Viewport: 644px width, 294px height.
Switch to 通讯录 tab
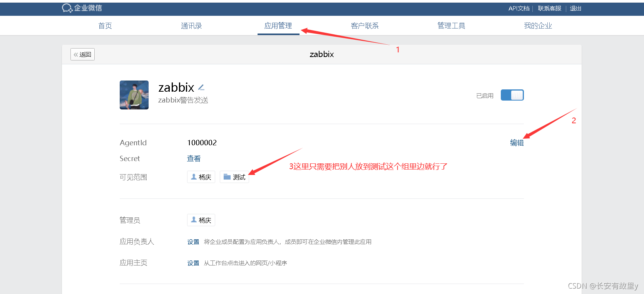(x=191, y=26)
